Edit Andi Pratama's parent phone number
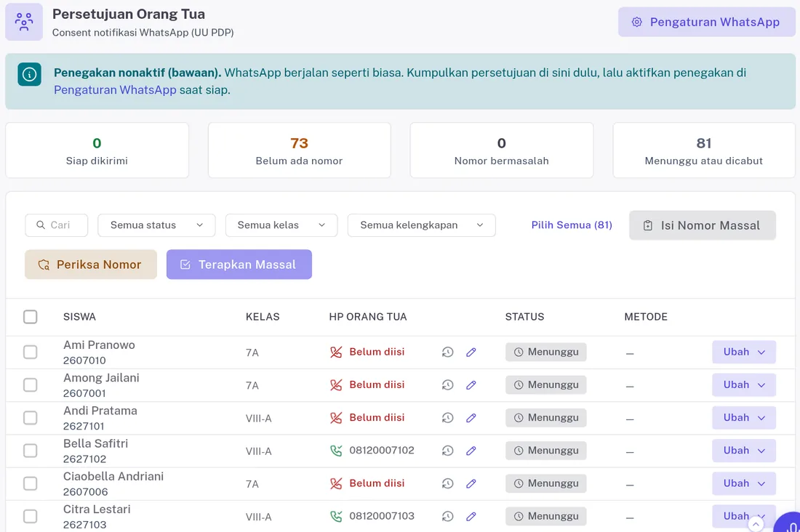This screenshot has height=532, width=800. (x=471, y=418)
